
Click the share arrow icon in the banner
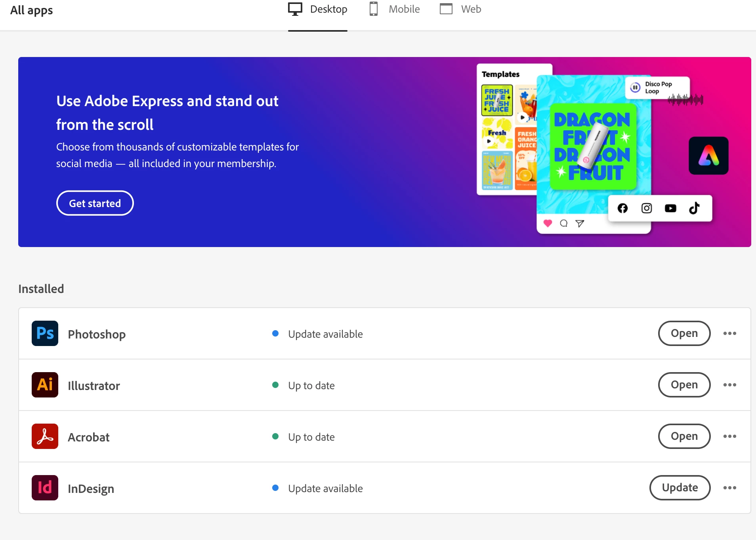point(580,224)
